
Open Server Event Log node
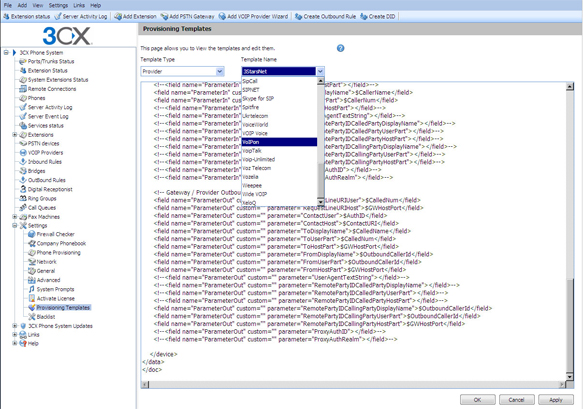point(48,116)
